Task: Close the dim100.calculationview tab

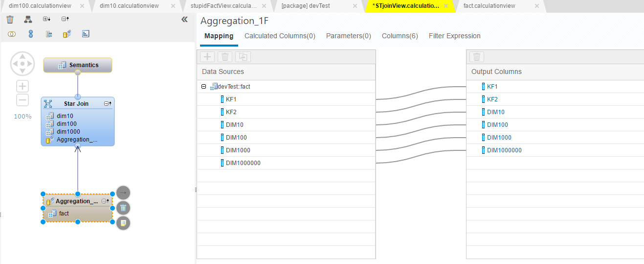Action: click(x=82, y=6)
